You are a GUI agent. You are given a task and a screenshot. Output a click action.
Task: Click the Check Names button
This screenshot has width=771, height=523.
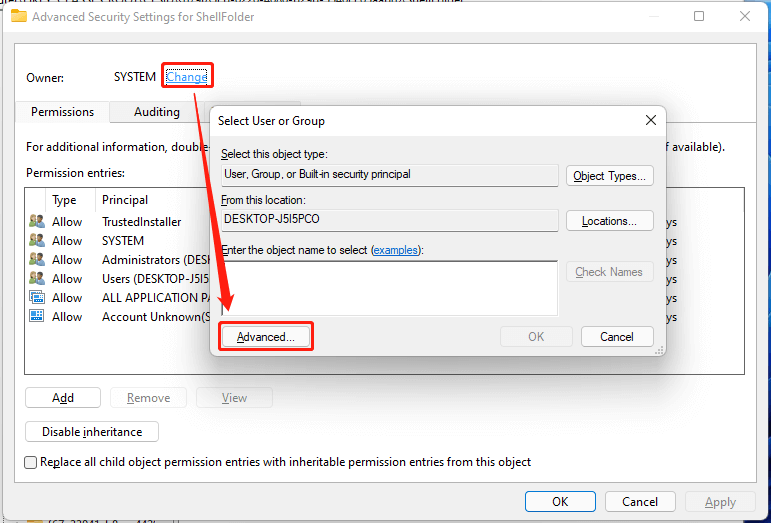(610, 272)
